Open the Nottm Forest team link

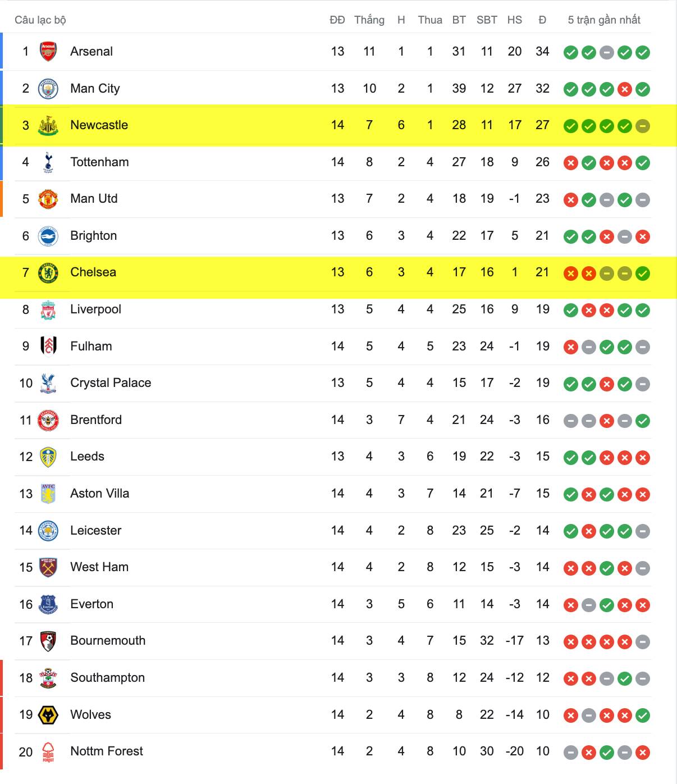pyautogui.click(x=107, y=751)
